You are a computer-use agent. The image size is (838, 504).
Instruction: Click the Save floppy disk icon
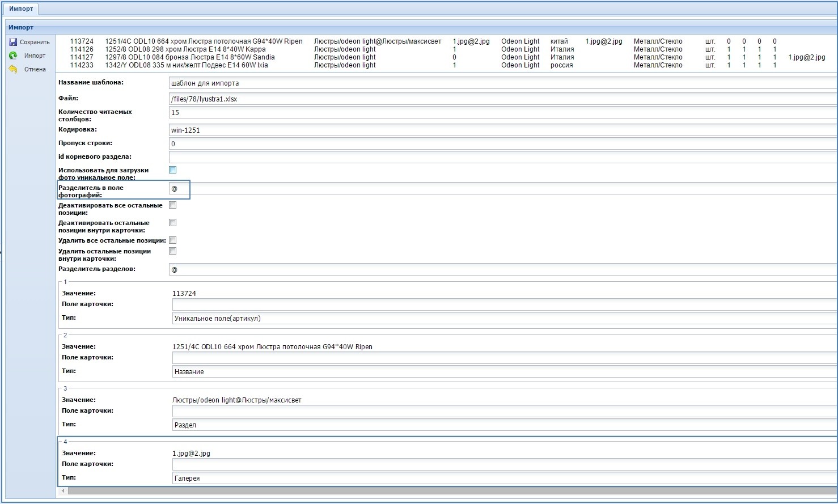13,42
